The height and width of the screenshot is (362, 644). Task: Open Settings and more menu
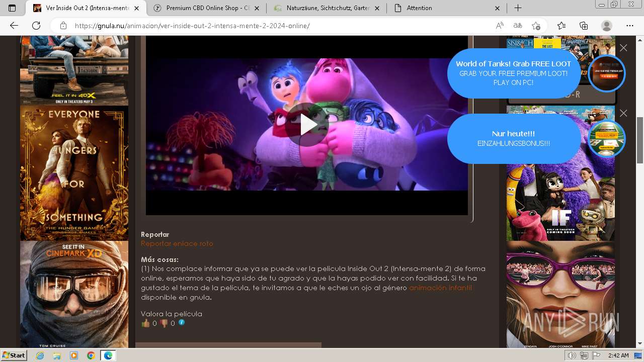point(630,26)
